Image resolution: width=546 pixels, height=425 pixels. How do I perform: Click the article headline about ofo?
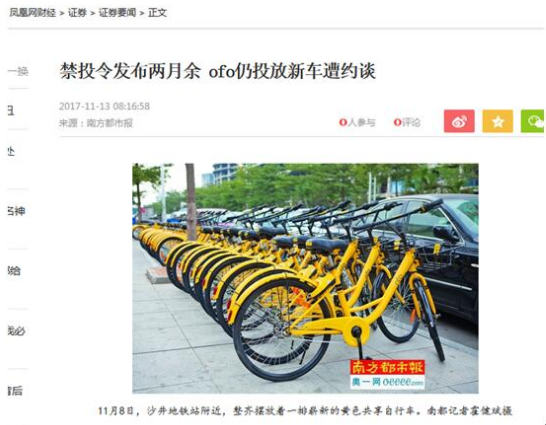(x=218, y=71)
